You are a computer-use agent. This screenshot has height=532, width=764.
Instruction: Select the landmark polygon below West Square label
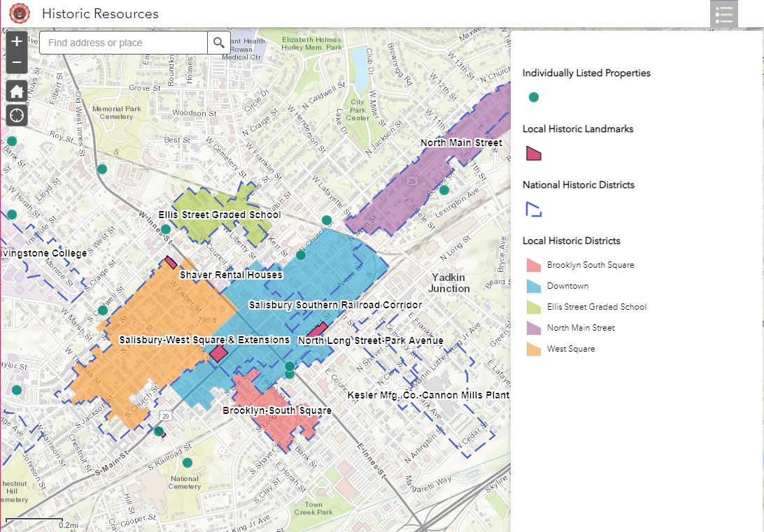[x=218, y=353]
